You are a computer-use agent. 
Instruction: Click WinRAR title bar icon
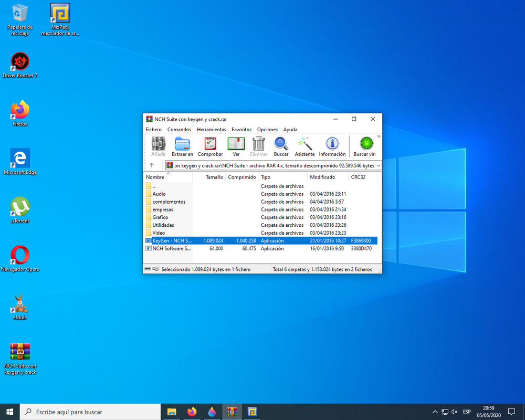click(149, 119)
